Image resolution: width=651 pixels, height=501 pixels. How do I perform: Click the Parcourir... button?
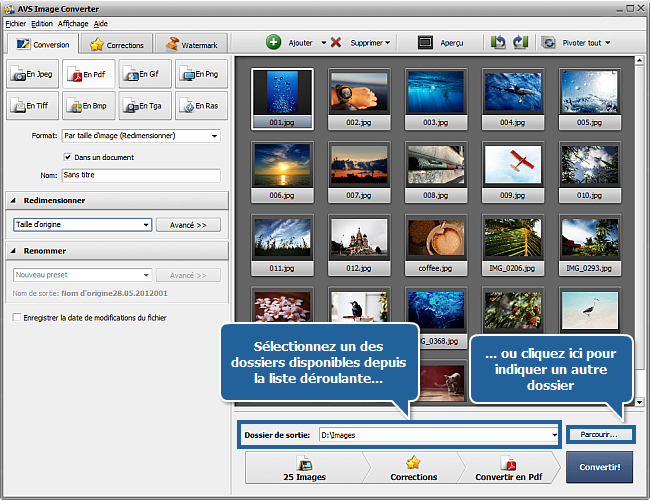599,435
